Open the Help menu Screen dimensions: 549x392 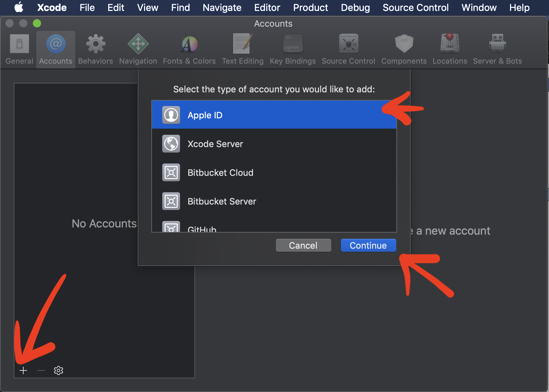click(x=520, y=8)
